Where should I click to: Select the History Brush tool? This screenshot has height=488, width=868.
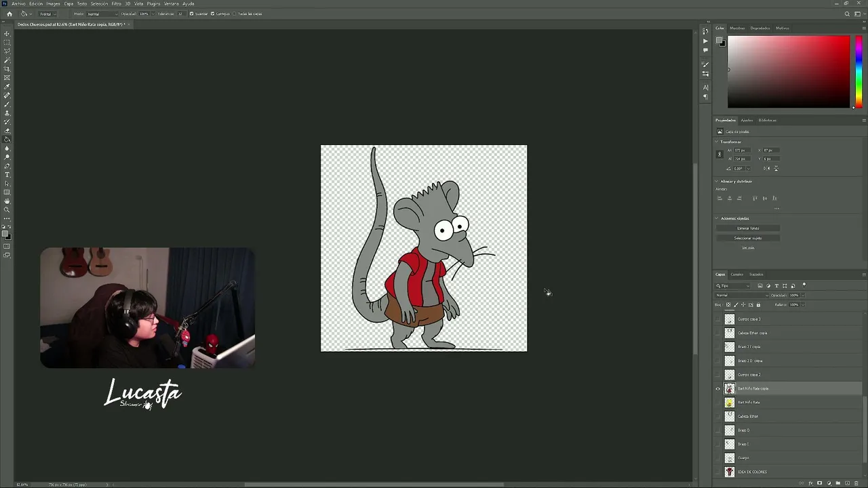(x=7, y=121)
